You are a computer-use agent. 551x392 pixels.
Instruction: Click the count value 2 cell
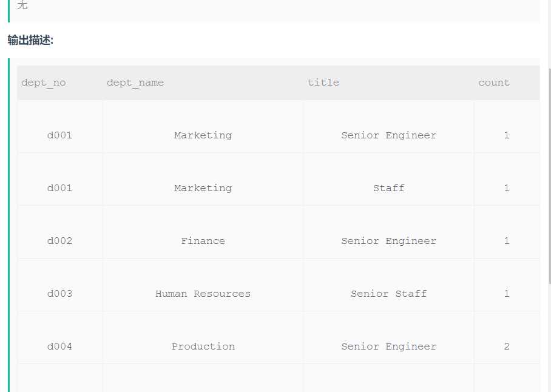coord(507,346)
